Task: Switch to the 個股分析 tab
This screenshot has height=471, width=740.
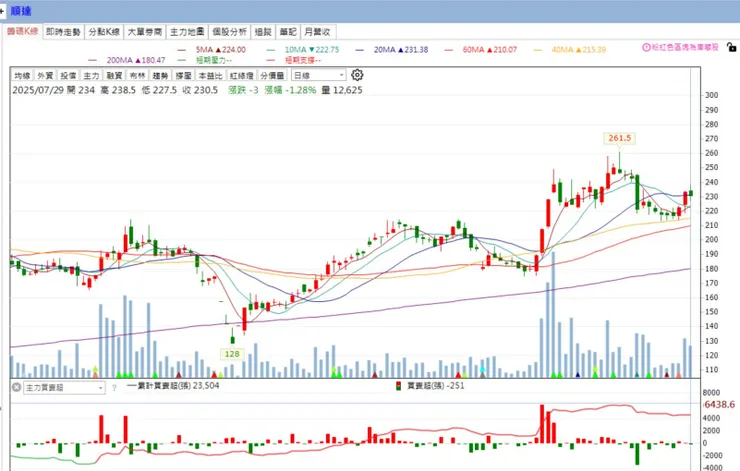Action: [x=229, y=32]
